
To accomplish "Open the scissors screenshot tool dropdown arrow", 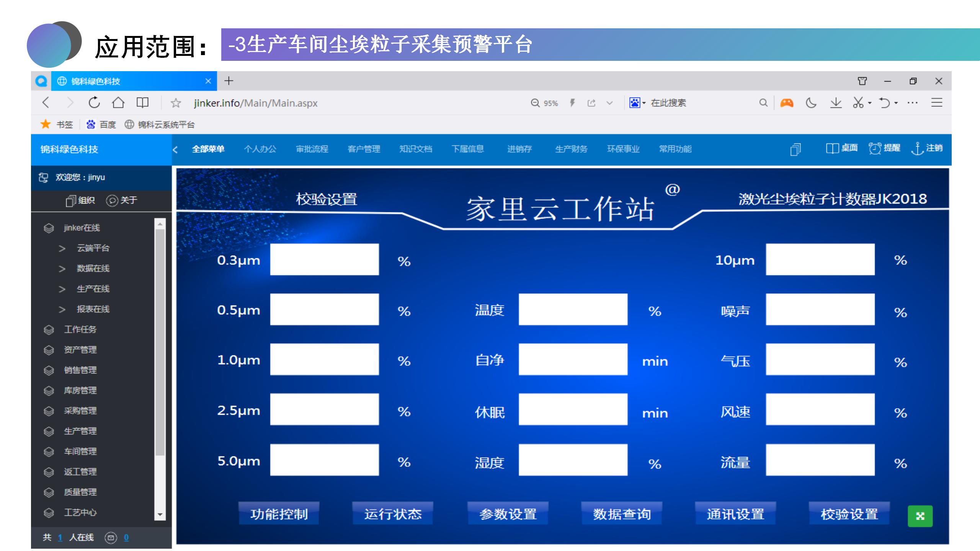I will click(x=870, y=103).
